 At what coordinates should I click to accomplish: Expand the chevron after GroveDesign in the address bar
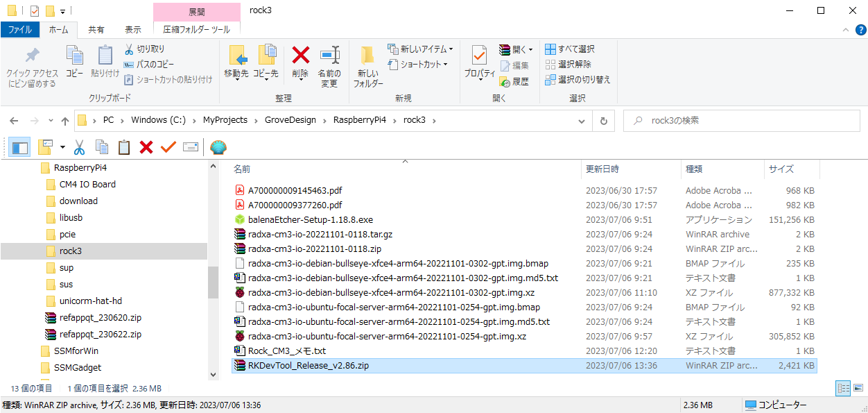pos(325,120)
